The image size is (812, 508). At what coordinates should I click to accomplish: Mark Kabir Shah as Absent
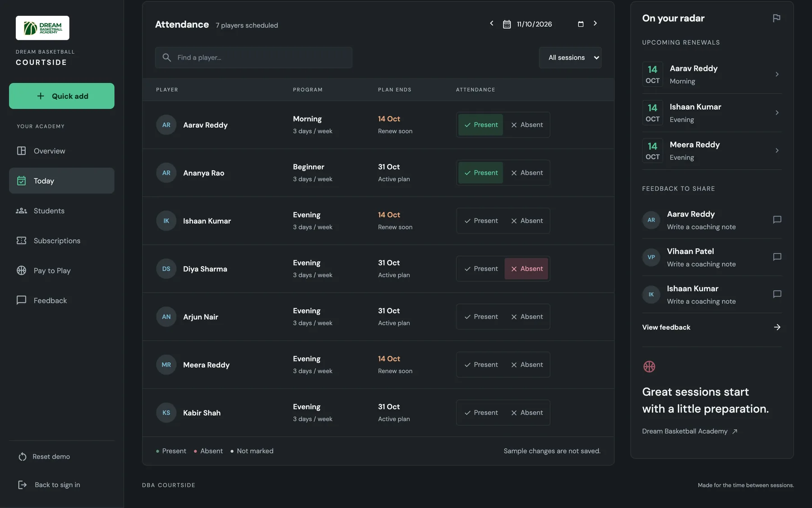[x=526, y=413]
